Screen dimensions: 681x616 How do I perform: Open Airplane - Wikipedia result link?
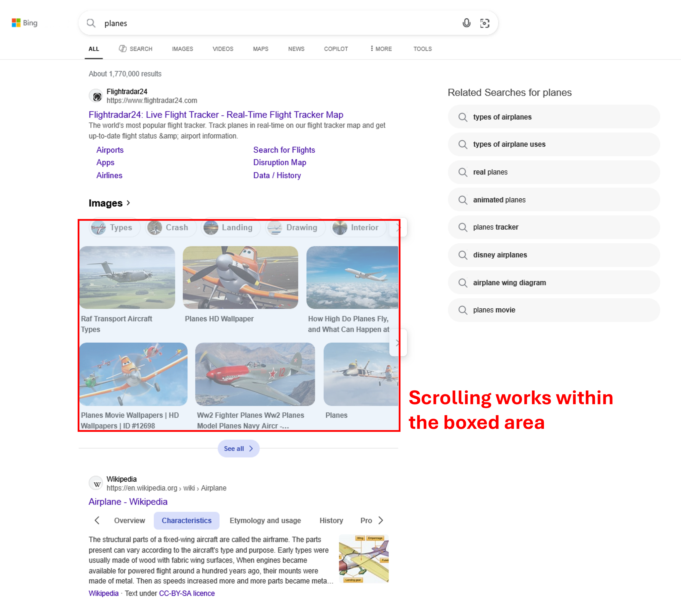(128, 502)
